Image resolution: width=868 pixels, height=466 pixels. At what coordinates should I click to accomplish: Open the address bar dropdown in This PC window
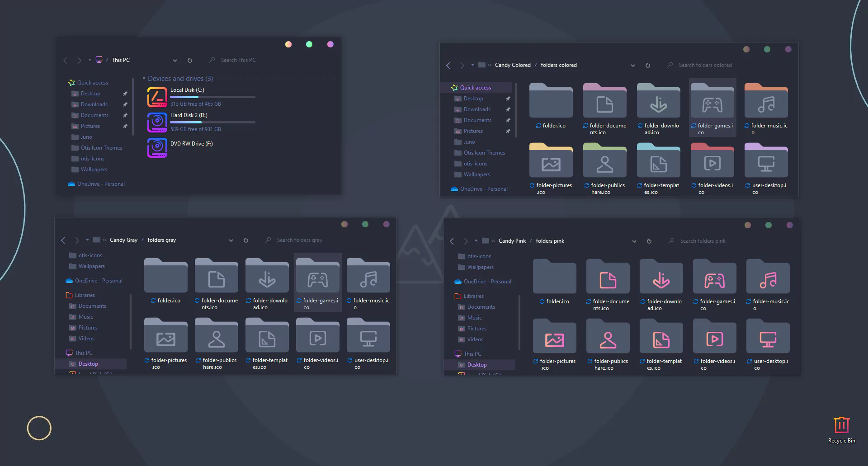[175, 60]
